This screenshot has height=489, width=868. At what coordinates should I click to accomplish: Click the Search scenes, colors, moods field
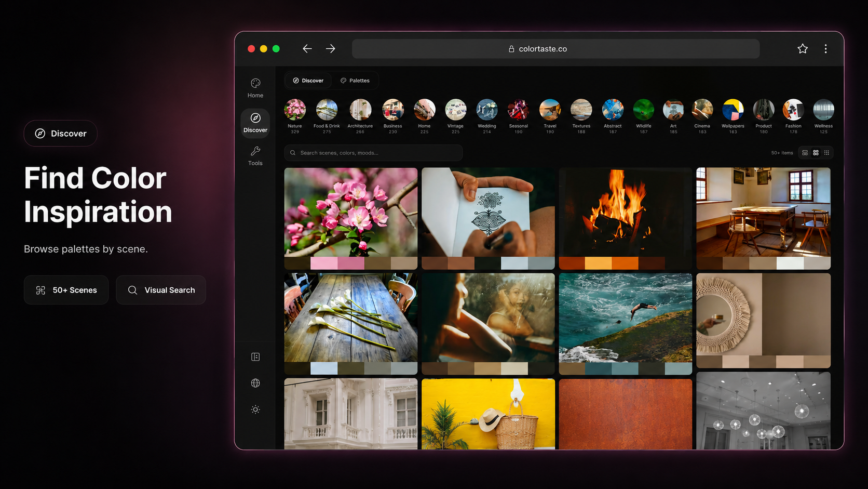click(x=373, y=153)
